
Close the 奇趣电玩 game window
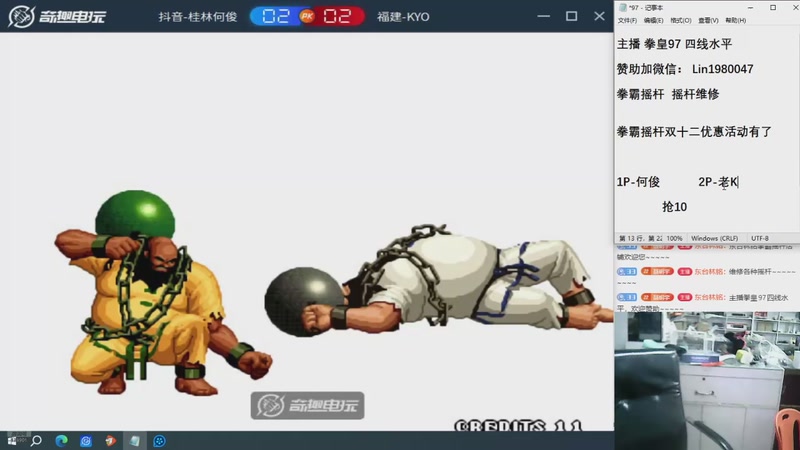tap(599, 16)
